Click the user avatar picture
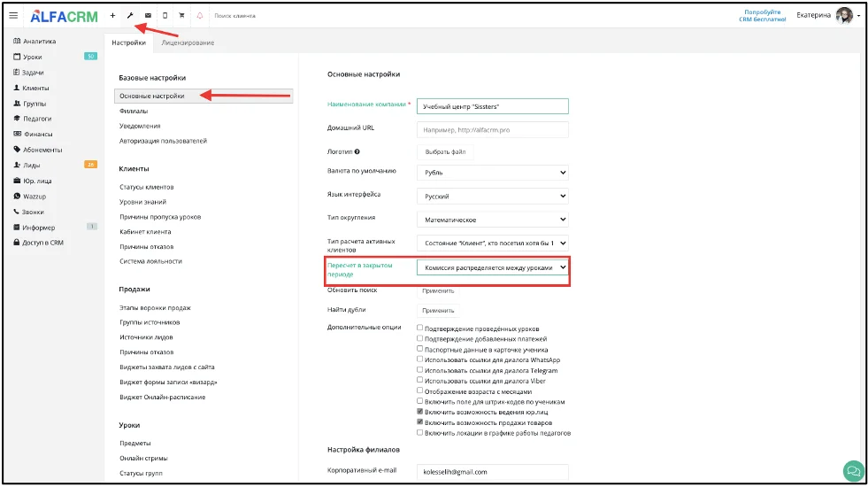This screenshot has height=487, width=868. [x=844, y=16]
